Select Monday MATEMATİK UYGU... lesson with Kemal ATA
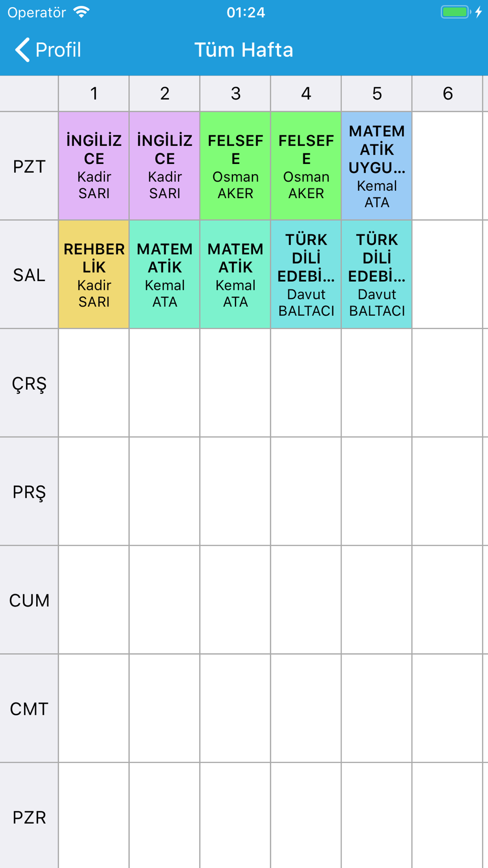The height and width of the screenshot is (868, 488). point(377,166)
